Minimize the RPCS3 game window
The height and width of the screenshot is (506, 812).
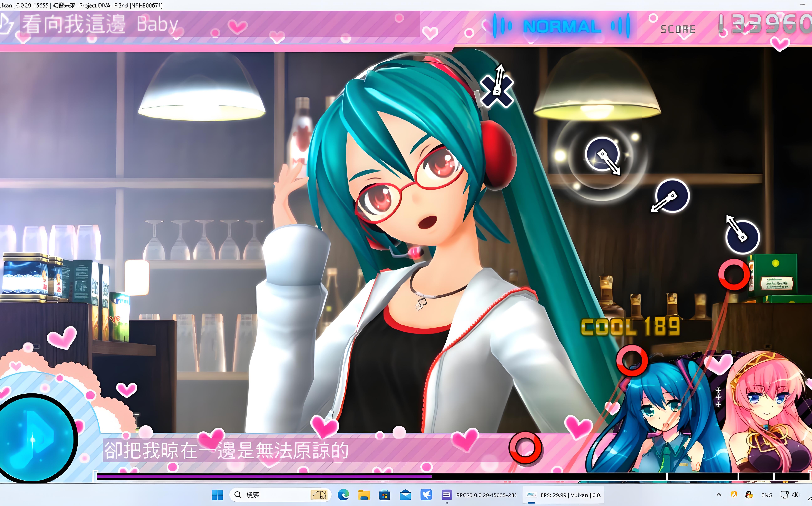pos(803,5)
